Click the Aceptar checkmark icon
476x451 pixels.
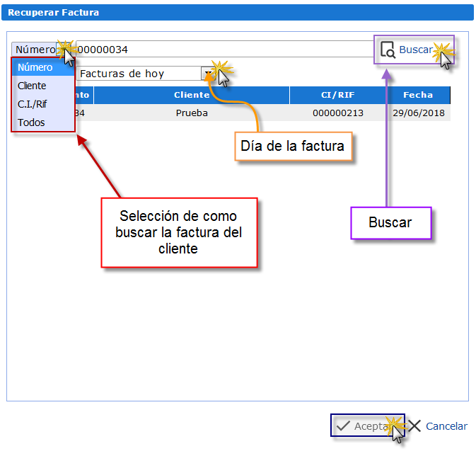coord(343,426)
